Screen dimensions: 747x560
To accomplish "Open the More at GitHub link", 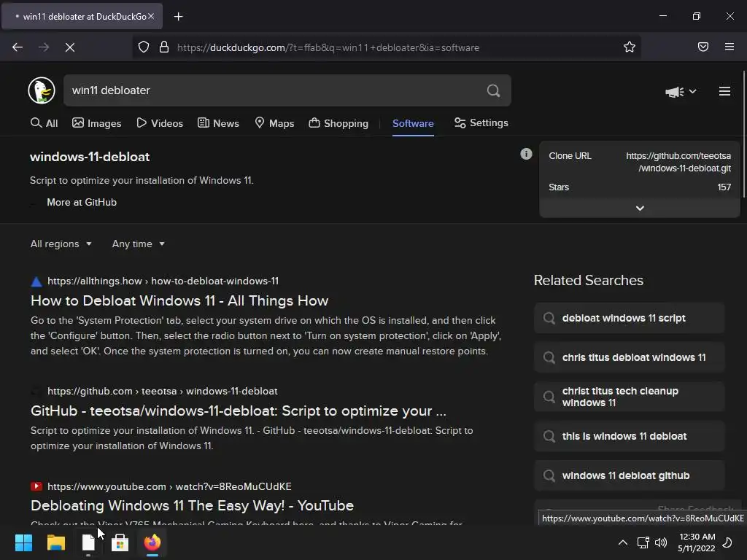I will coord(82,202).
